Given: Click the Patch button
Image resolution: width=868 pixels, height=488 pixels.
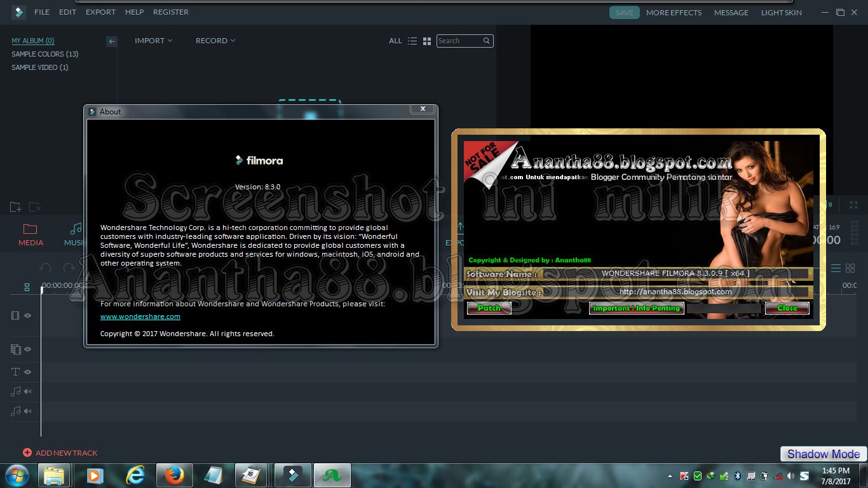Looking at the screenshot, I should pos(489,308).
